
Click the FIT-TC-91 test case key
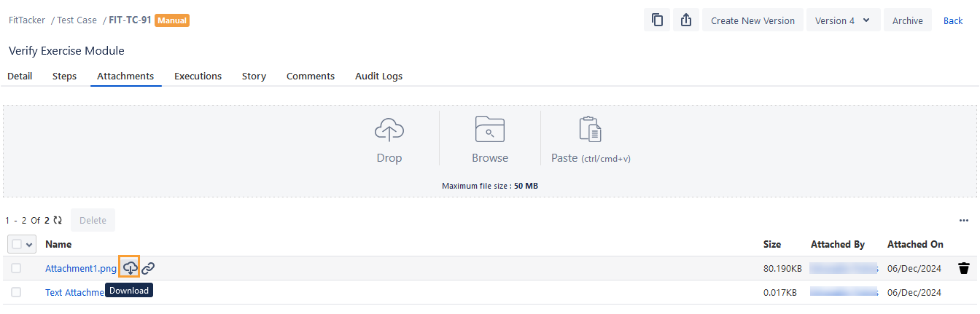point(130,20)
